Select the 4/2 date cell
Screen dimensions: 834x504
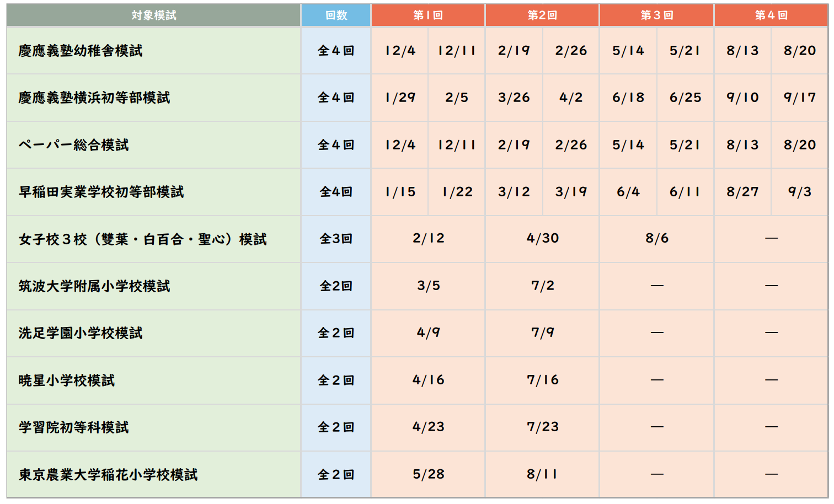[x=571, y=98]
